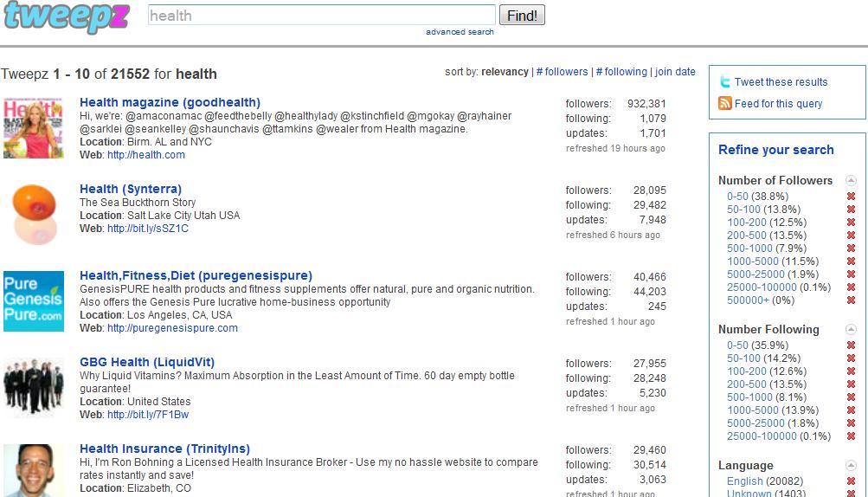Filter by 5000-25000 followers range

click(x=755, y=274)
